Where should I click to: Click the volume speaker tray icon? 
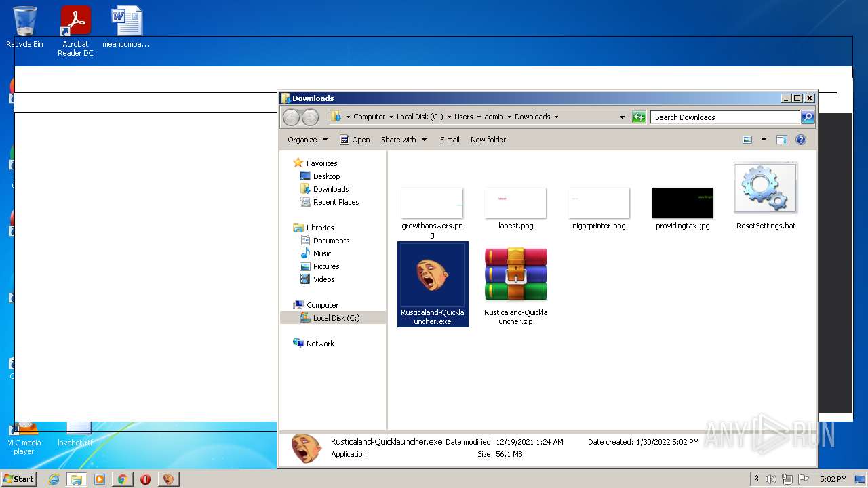(771, 479)
